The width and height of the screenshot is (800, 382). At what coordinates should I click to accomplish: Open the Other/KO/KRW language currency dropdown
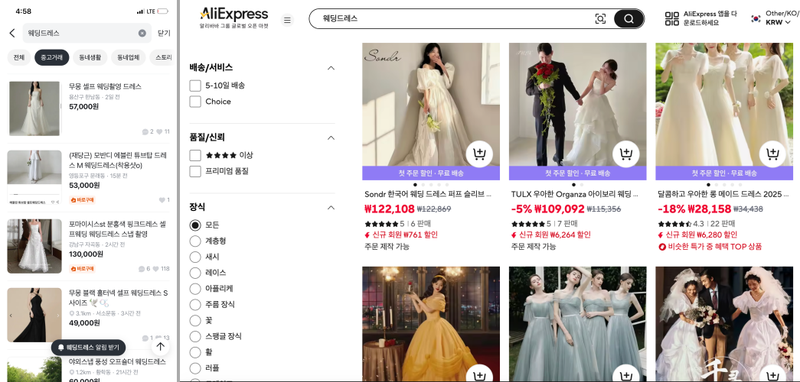782,18
